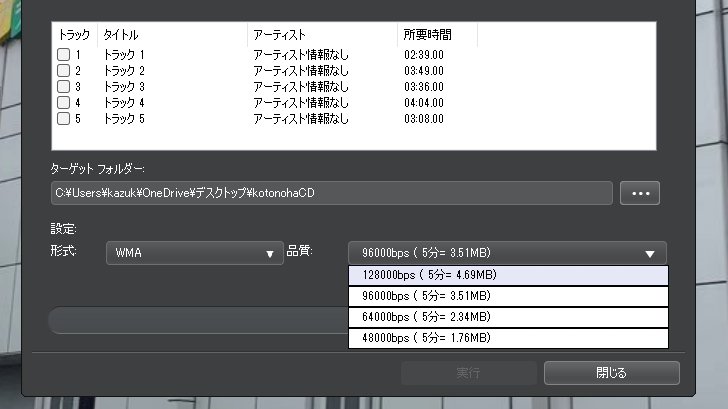Click the target folder path field
728x409 pixels.
tap(332, 193)
